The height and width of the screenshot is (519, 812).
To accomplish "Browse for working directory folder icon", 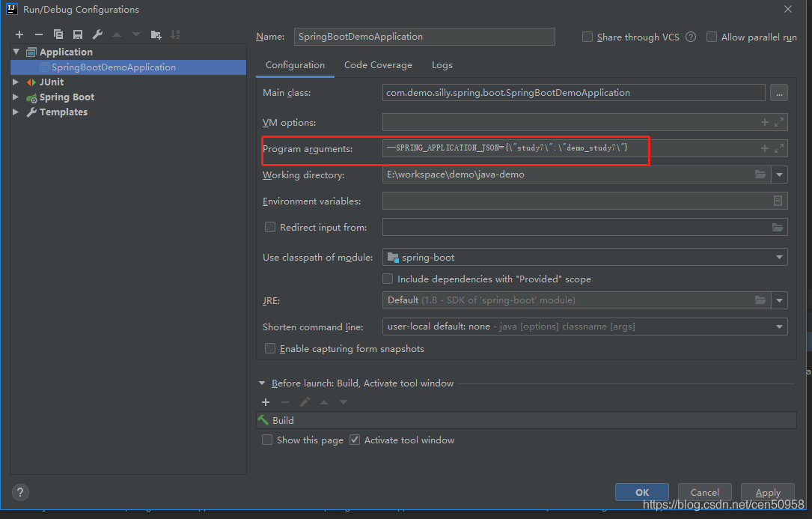I will (x=760, y=174).
